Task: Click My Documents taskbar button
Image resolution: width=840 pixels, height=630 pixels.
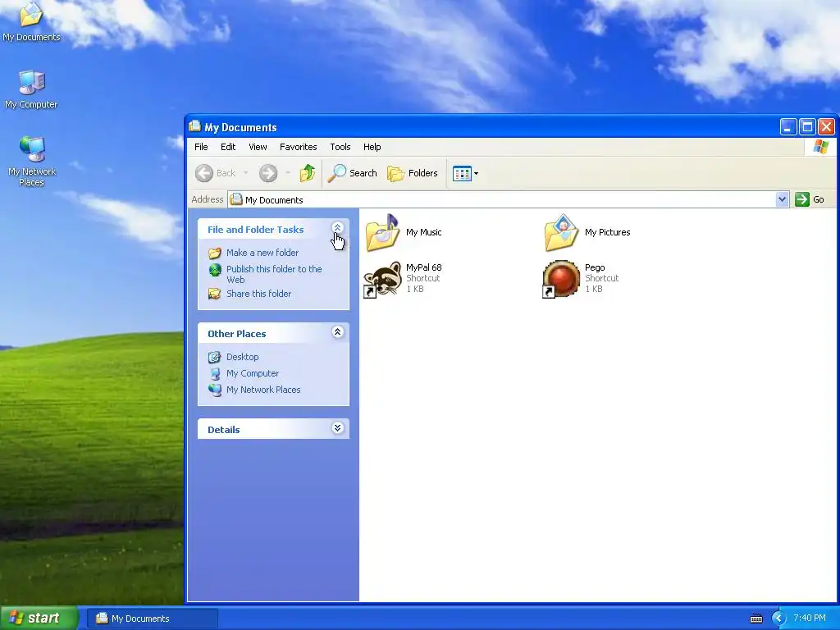Action: [x=154, y=619]
